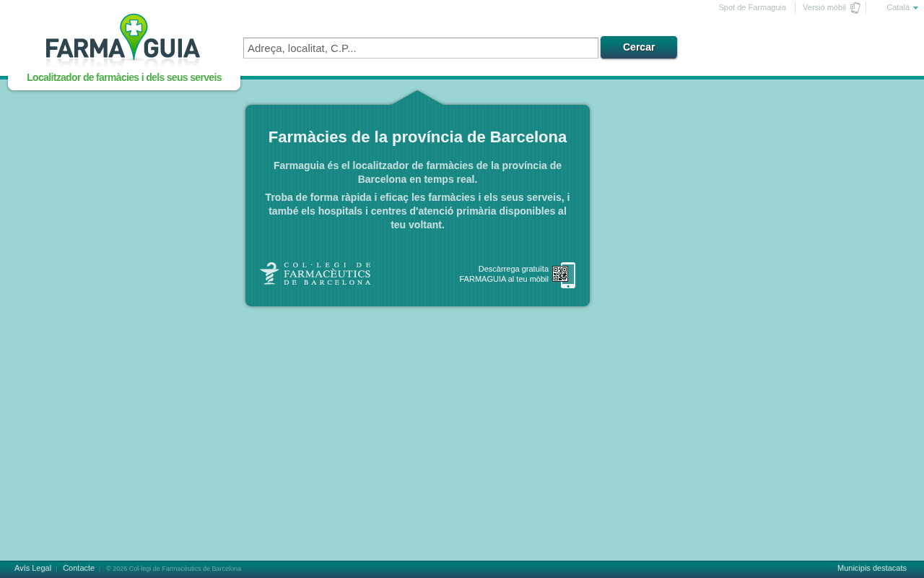Open the Descàrrega gratuïta FARMAGUIA link
The image size is (924, 578).
point(504,274)
